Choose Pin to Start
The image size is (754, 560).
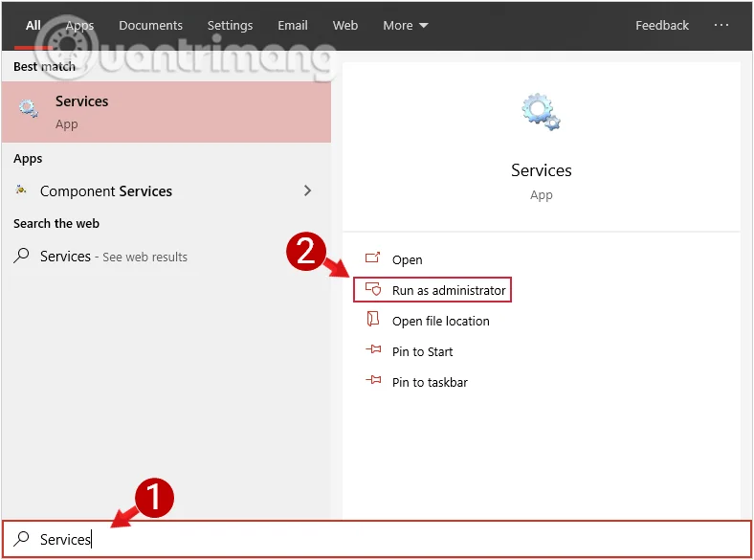(422, 351)
